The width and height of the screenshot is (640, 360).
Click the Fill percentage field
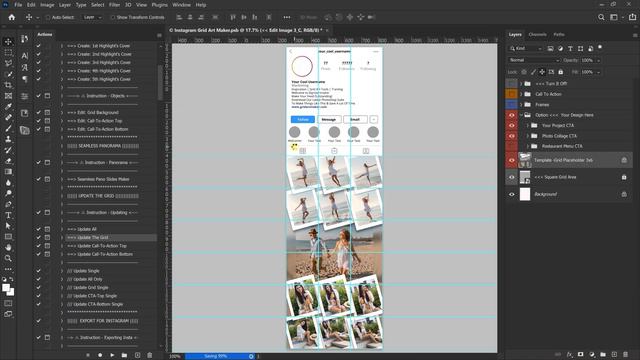click(587, 72)
